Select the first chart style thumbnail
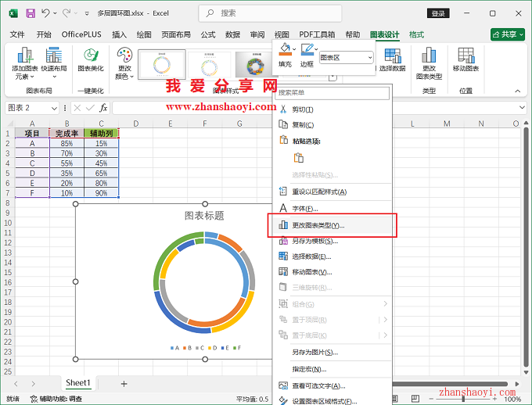The height and width of the screenshot is (405, 532). [161, 63]
